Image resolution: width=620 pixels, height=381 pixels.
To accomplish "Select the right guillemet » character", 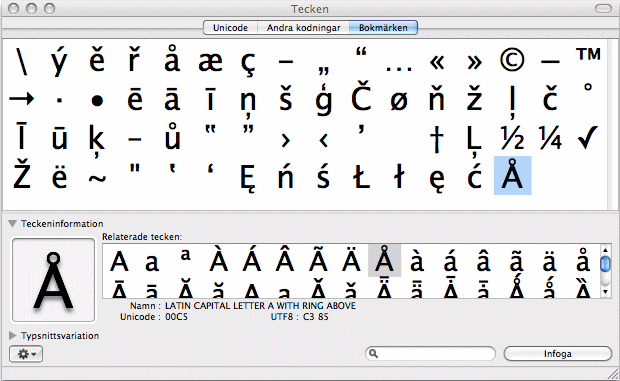I will 474,62.
